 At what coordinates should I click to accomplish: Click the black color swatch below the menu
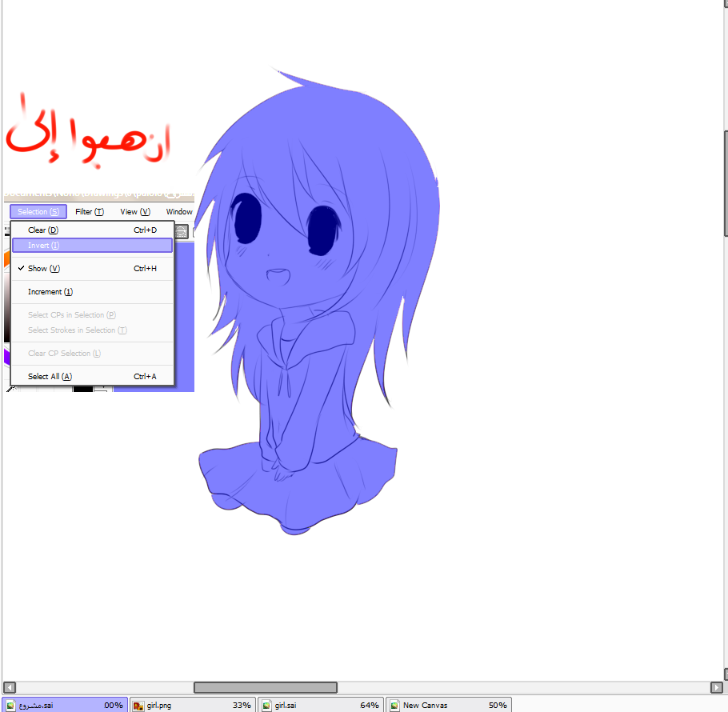click(x=83, y=389)
